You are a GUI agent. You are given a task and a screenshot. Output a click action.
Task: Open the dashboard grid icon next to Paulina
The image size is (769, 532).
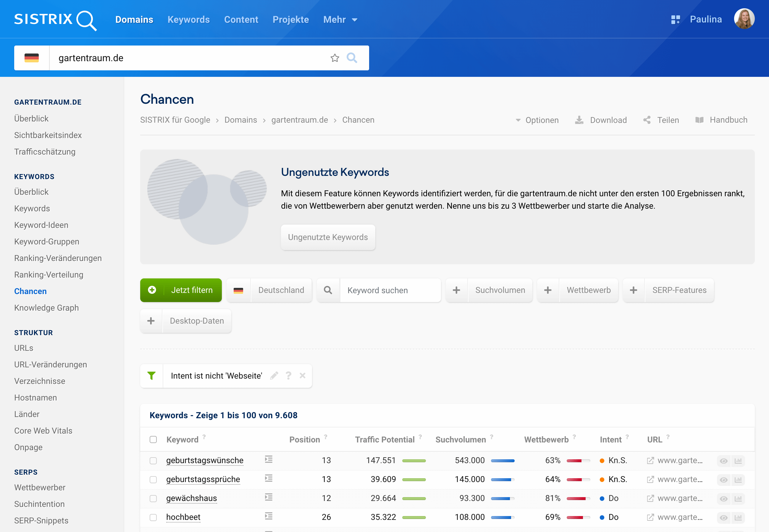point(675,20)
